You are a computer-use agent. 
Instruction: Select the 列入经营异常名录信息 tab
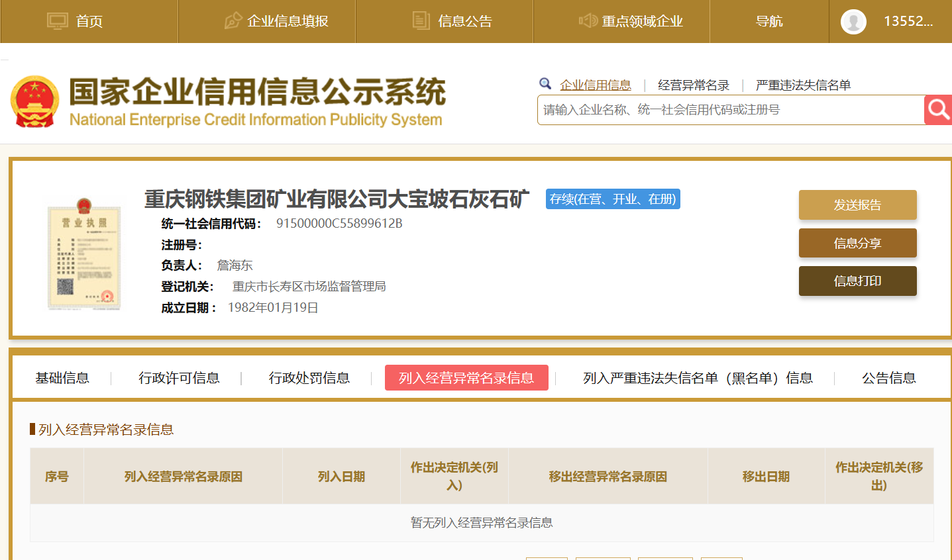pyautogui.click(x=466, y=378)
